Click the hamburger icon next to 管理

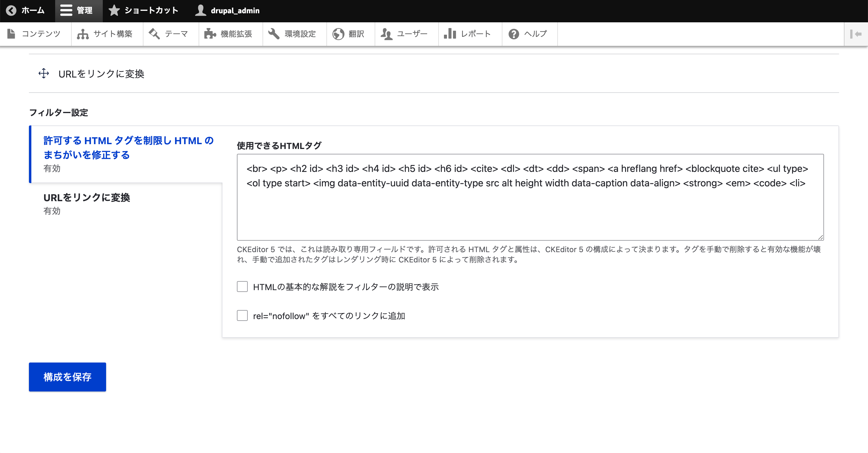(66, 11)
